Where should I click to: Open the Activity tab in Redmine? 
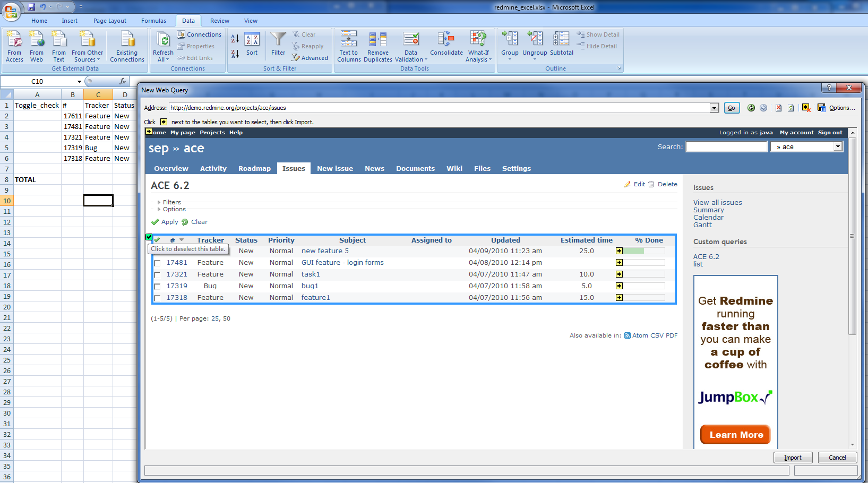pos(213,168)
